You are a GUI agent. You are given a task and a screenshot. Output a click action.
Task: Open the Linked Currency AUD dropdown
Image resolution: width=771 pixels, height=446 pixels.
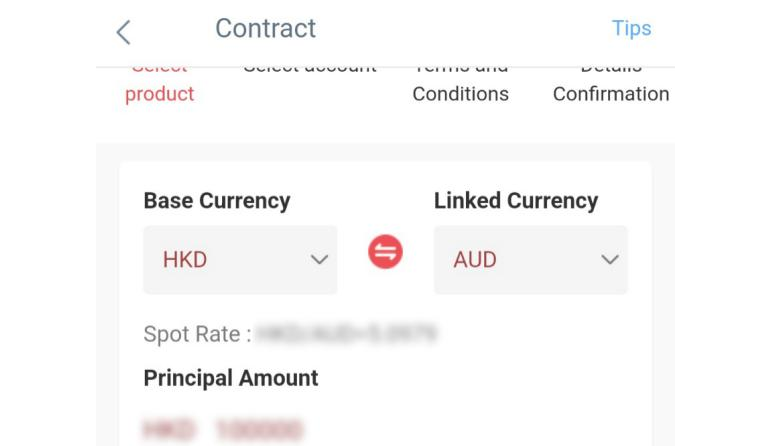pyautogui.click(x=531, y=260)
